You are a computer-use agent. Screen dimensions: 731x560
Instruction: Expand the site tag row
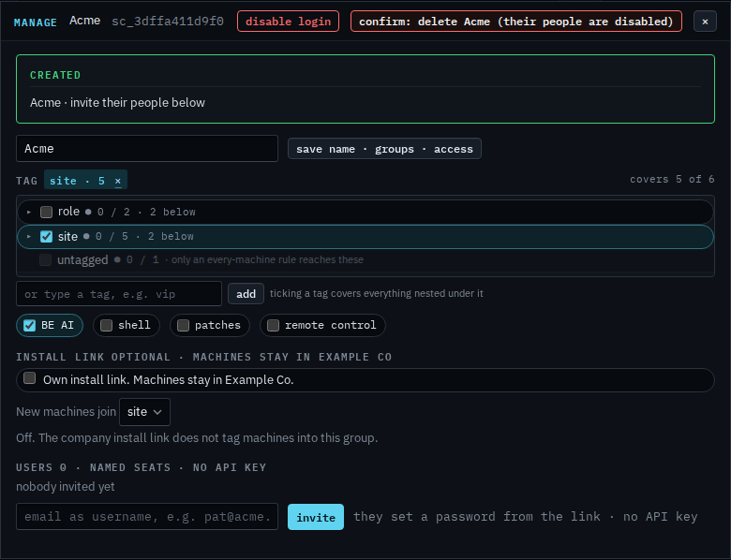[x=29, y=237]
